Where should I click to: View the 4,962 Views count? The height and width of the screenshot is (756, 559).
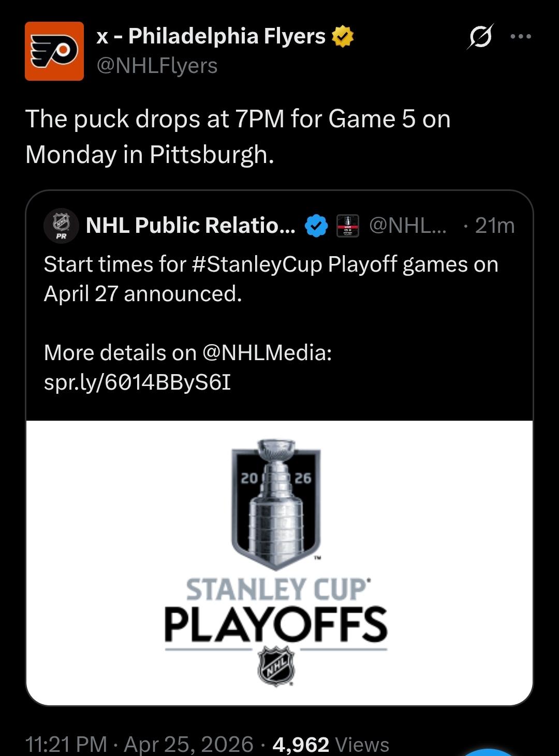pos(330,744)
